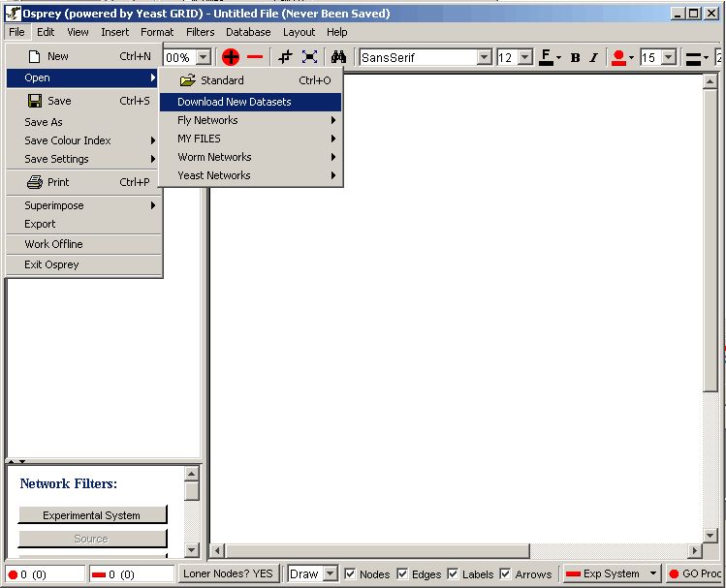Click the font colour F icon
Viewport: 726px width, 588px height.
coord(547,58)
